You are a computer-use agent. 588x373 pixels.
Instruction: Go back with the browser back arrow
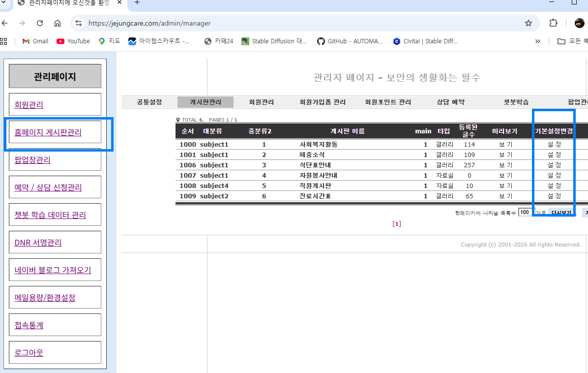pos(4,23)
